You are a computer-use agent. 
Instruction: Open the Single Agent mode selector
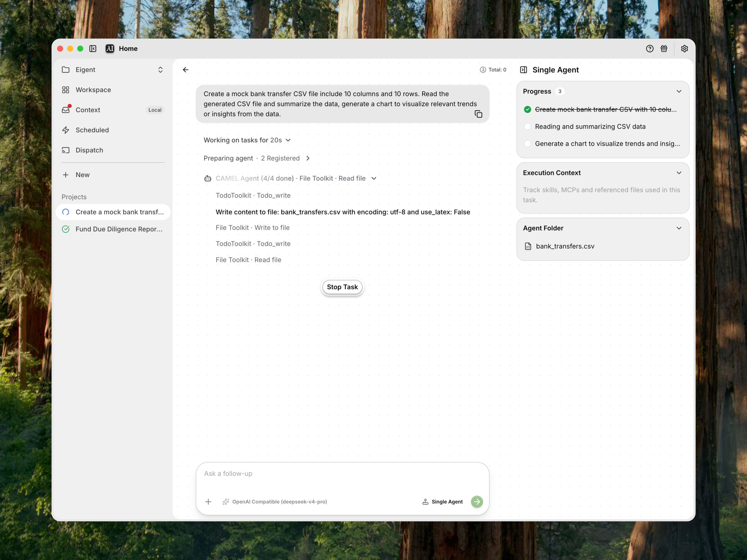coord(442,502)
